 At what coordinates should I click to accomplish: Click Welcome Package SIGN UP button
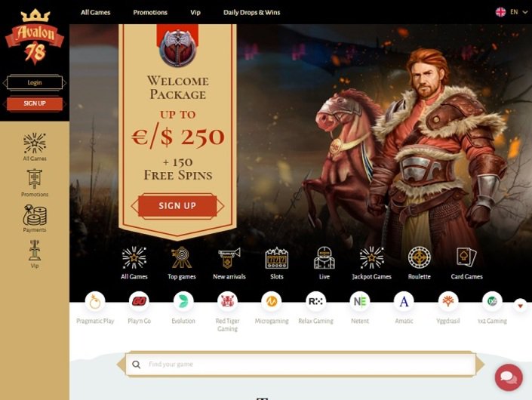[x=177, y=206]
